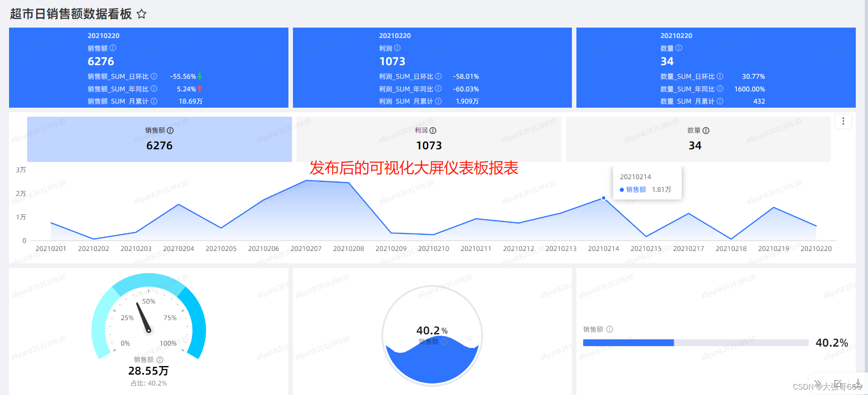Click the 1600.00% quantity year-over-year value

click(750, 89)
